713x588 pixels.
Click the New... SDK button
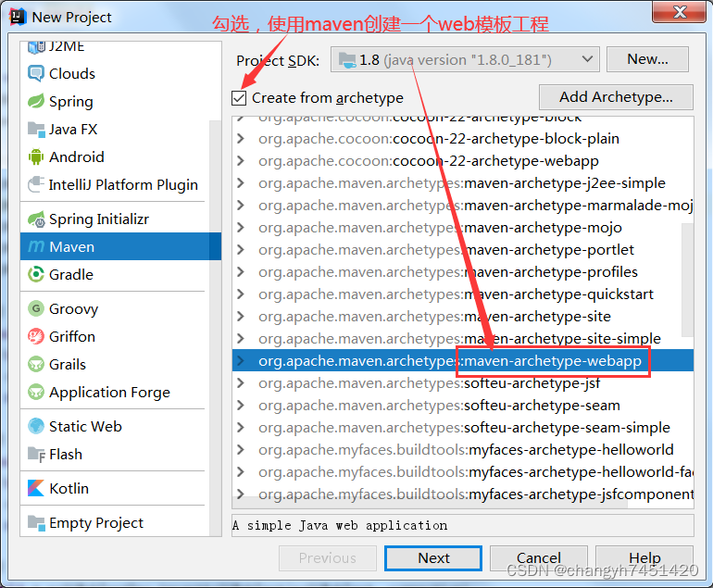point(647,59)
